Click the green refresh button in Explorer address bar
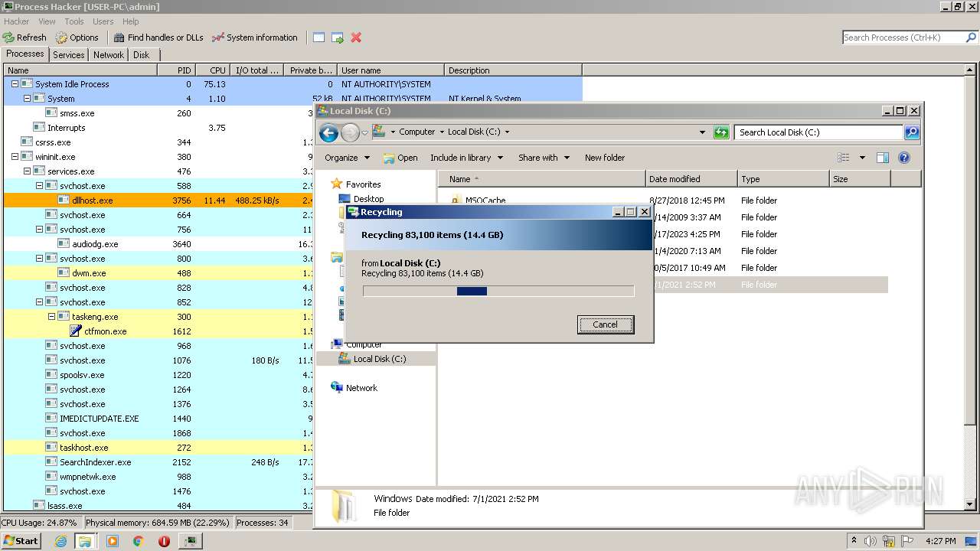The height and width of the screenshot is (551, 980). coord(720,132)
